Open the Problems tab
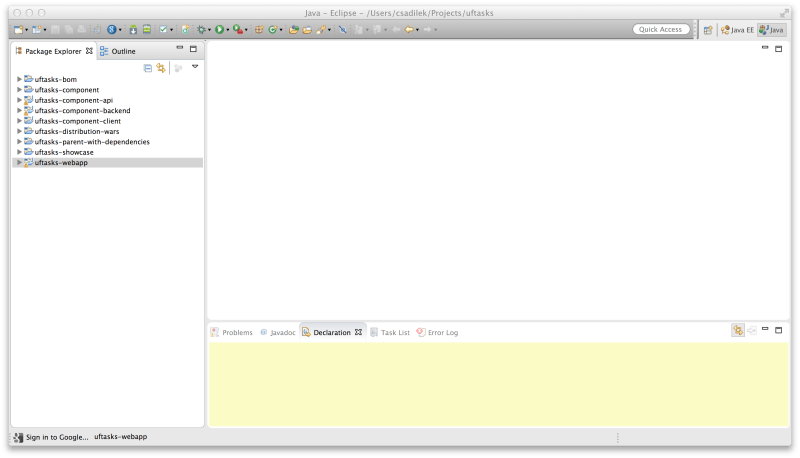 (232, 333)
